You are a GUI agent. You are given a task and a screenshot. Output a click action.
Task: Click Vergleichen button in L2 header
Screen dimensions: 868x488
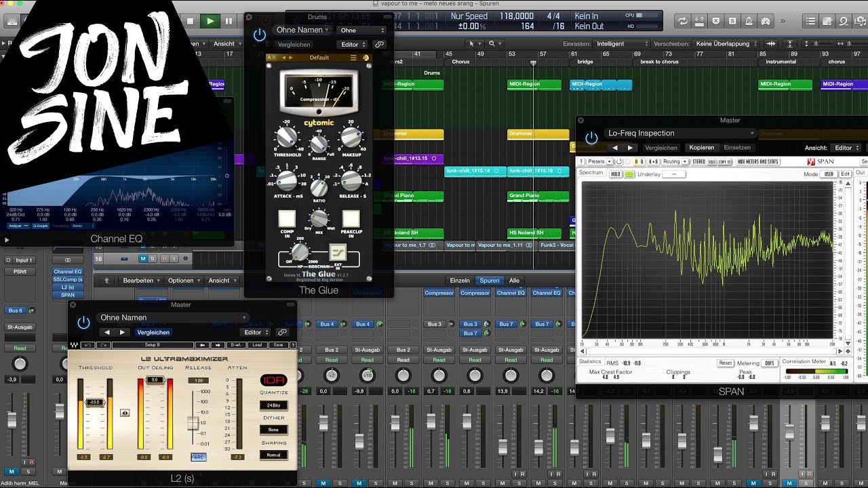(x=153, y=332)
